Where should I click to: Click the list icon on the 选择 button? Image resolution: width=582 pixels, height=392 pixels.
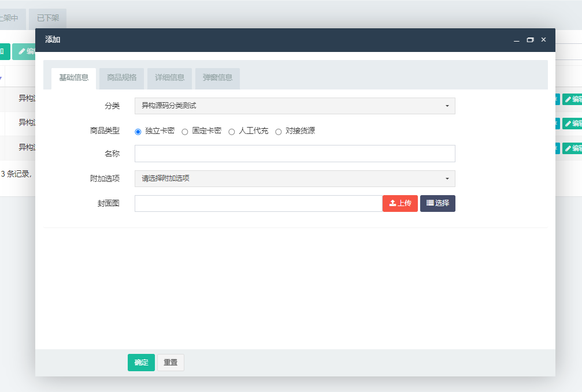coord(429,203)
